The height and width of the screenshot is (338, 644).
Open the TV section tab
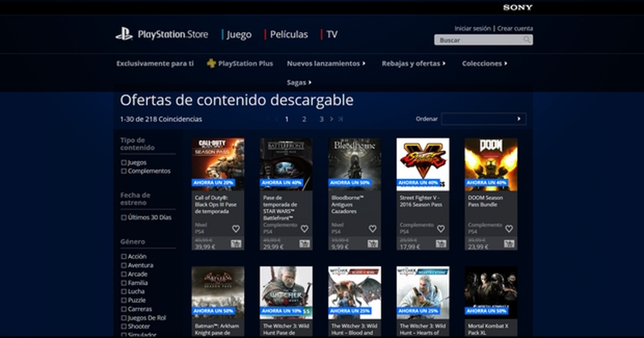click(x=332, y=34)
